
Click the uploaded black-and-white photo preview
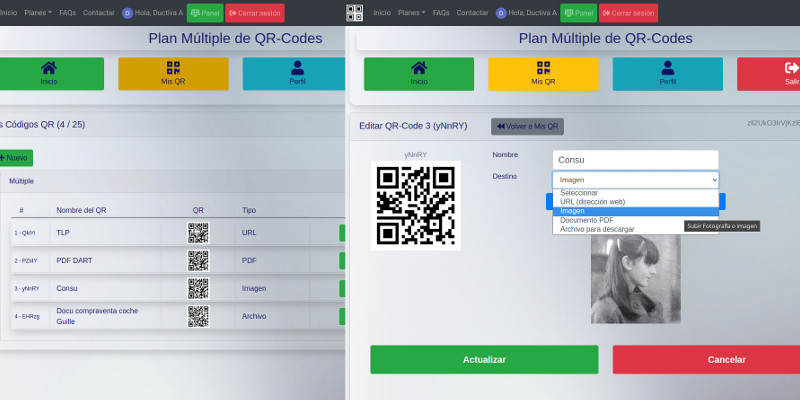[x=636, y=279]
